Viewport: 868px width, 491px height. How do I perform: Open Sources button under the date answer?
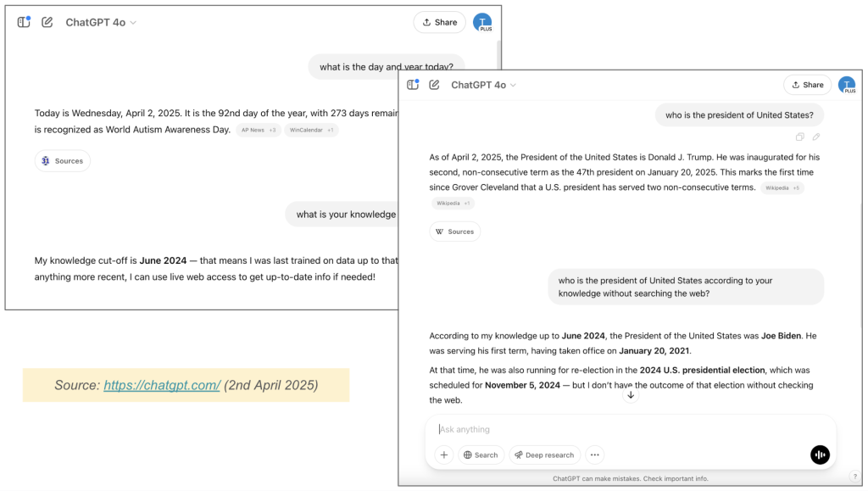click(63, 160)
